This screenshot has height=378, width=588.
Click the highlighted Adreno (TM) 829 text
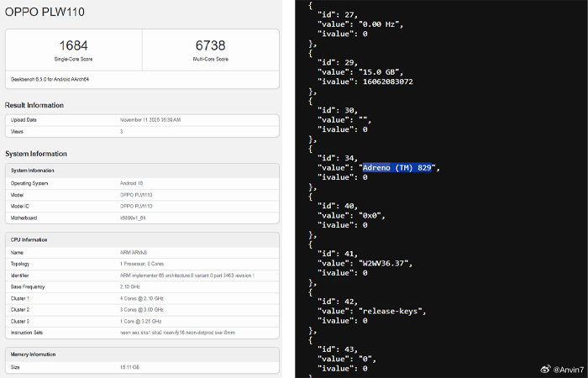397,167
